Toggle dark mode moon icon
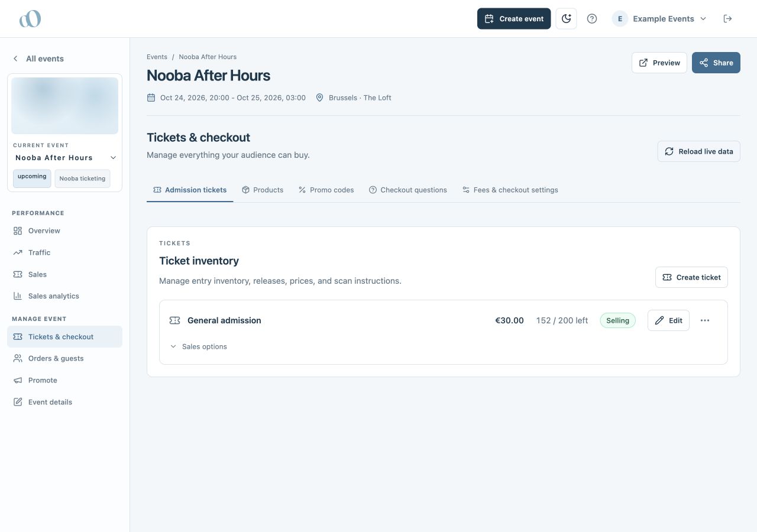Screen dimensions: 757x532 566,19
